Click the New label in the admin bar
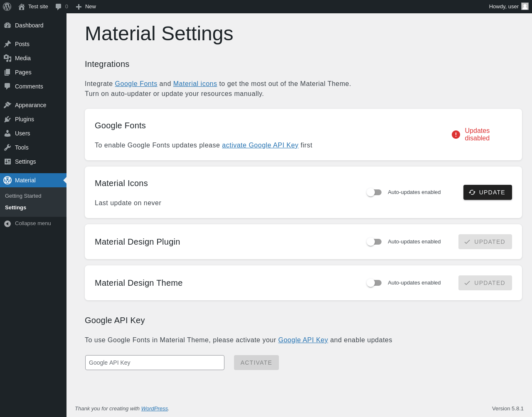The height and width of the screenshot is (417, 532). tap(91, 7)
